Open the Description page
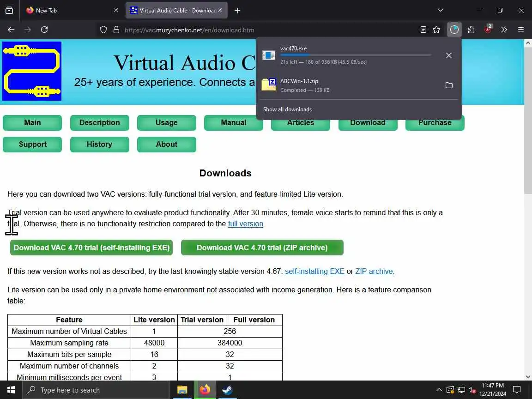The width and height of the screenshot is (532, 399). [x=99, y=122]
